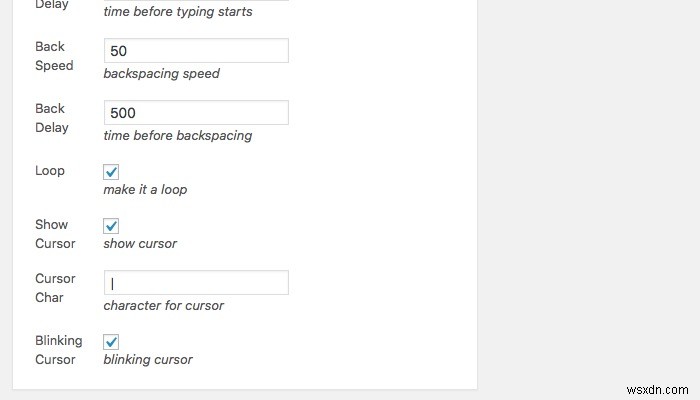
Task: Click the "time before typing starts" hint
Action: 178,12
